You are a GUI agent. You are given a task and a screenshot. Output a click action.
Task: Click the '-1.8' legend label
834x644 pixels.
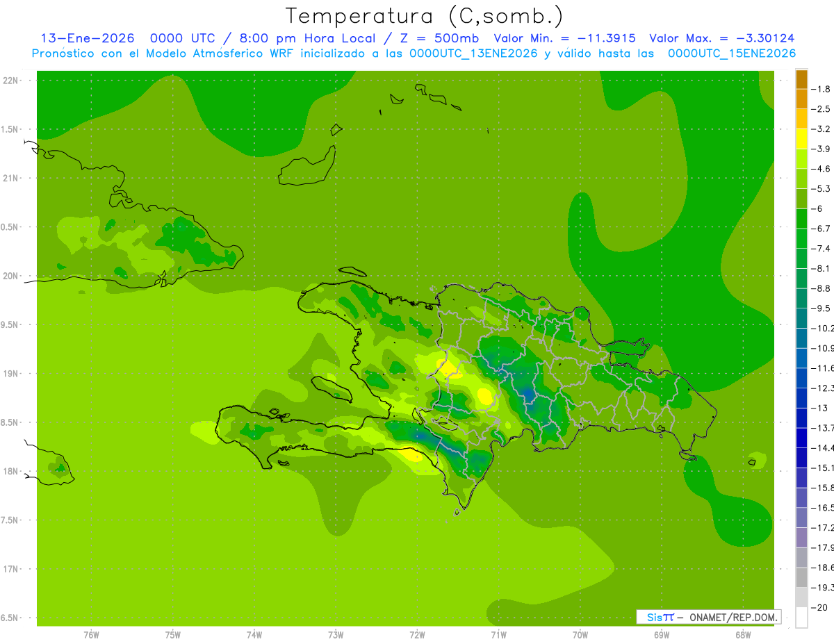tap(821, 89)
